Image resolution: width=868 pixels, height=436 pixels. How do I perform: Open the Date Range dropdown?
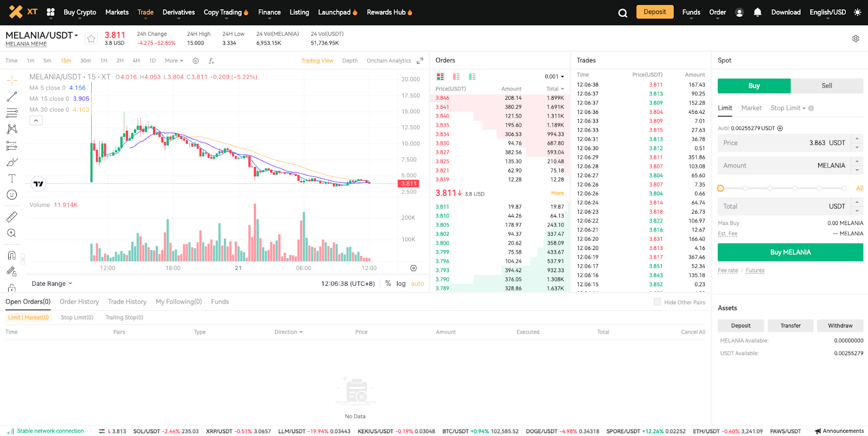52,284
